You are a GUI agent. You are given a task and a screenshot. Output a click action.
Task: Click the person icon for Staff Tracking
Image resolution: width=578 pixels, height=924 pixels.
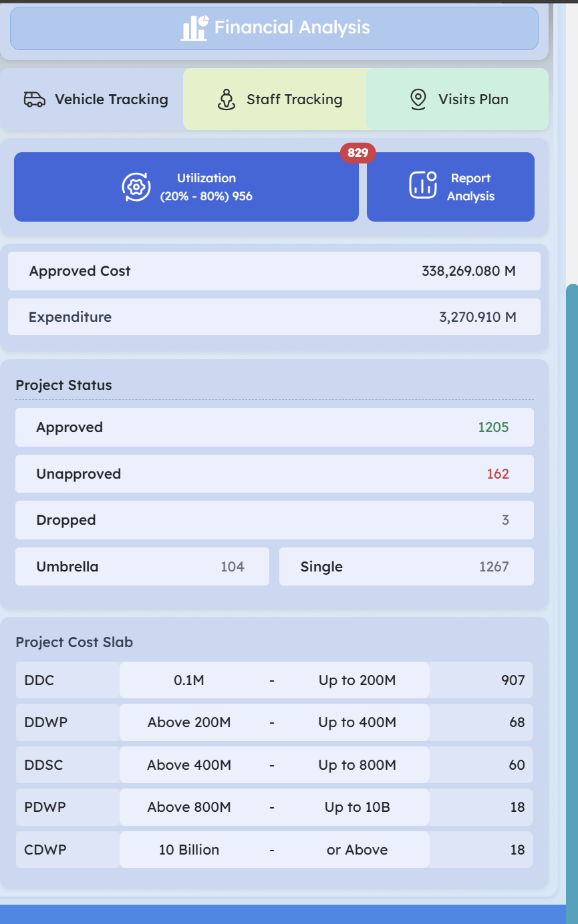227,99
